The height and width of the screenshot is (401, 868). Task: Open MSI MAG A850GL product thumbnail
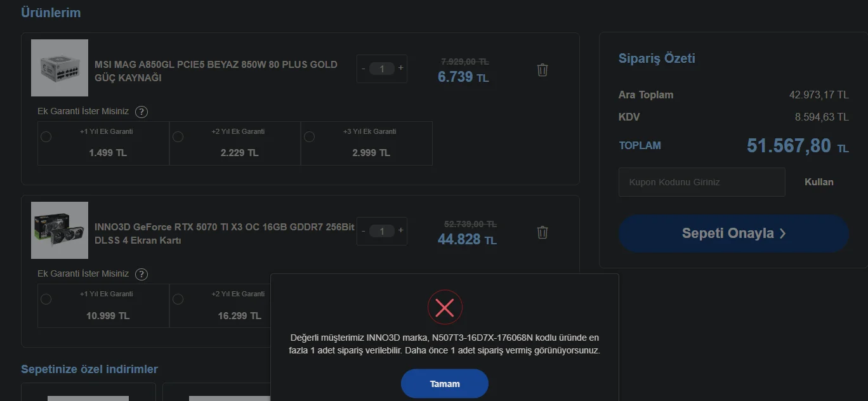tap(60, 68)
